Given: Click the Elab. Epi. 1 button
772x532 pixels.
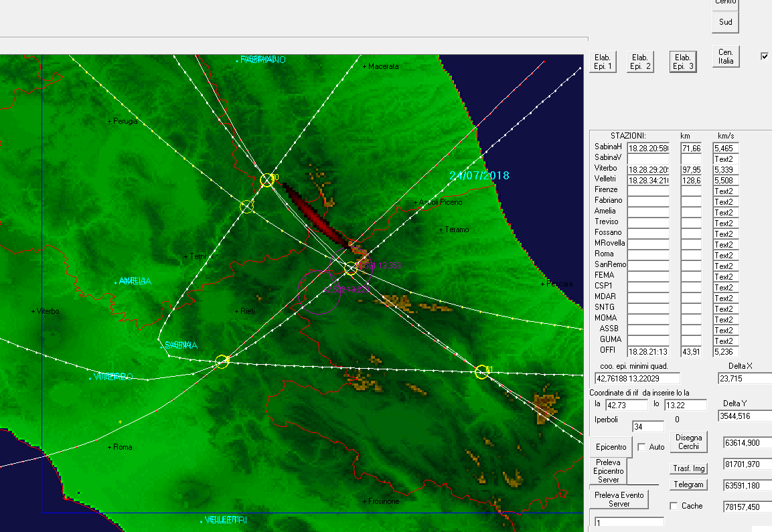Looking at the screenshot, I should [603, 62].
